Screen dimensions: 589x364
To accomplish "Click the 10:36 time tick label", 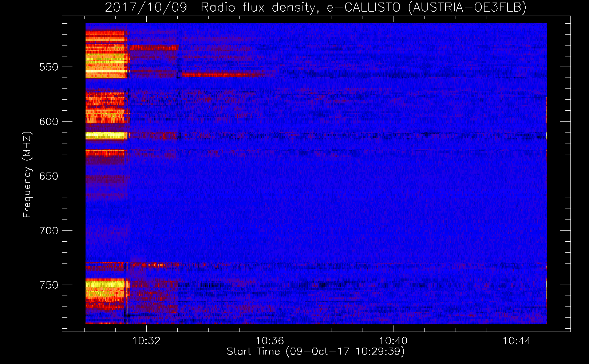I will (x=270, y=341).
